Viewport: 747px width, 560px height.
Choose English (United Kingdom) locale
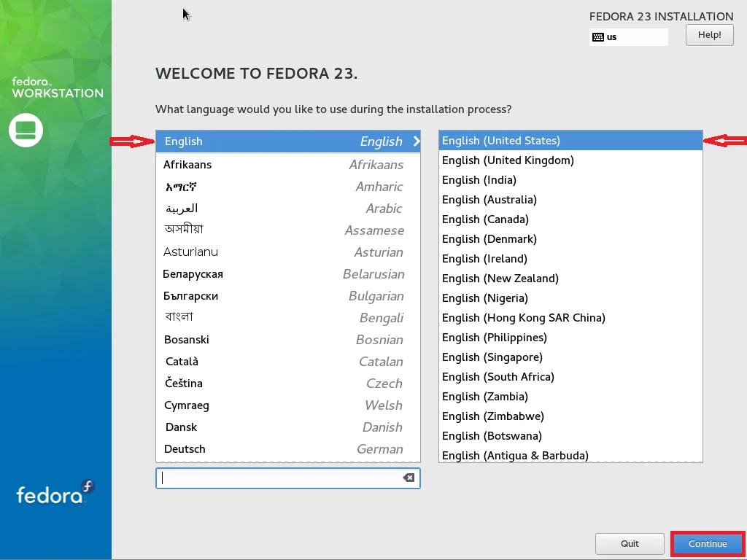pos(570,160)
